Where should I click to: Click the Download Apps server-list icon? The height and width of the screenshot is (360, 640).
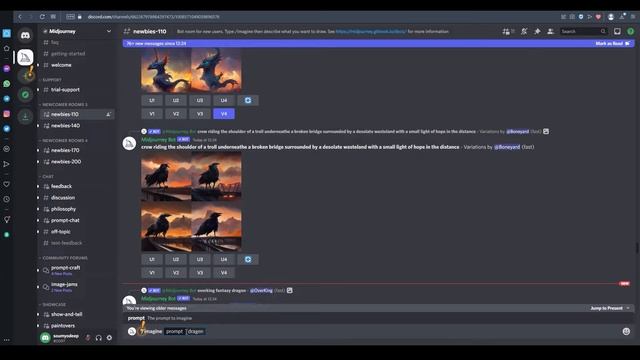click(x=25, y=116)
